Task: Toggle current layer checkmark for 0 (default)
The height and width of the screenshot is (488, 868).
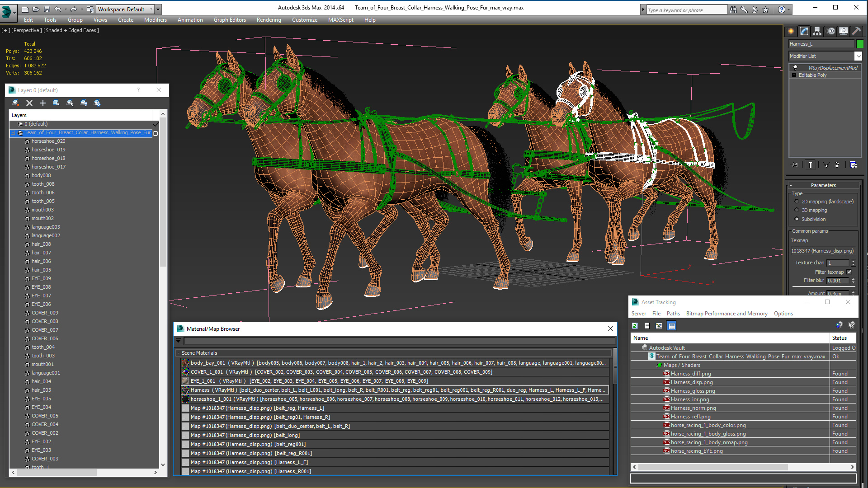Action: [156, 124]
